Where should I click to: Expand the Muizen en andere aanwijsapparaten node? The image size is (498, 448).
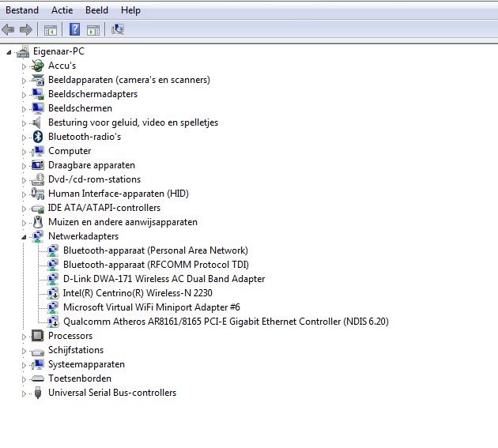(x=24, y=223)
